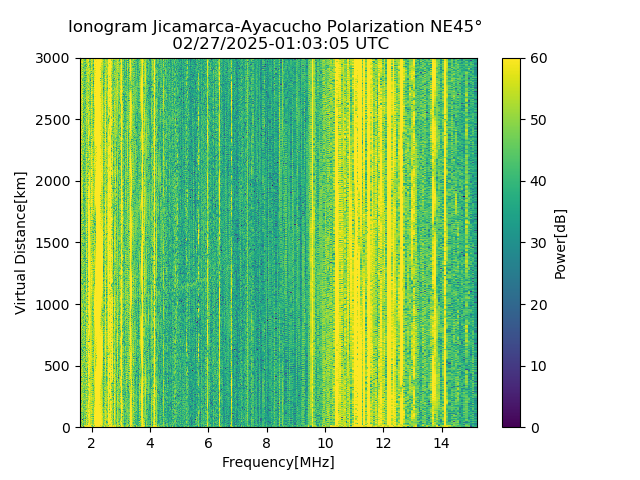Click the Virtual Distance[km] axis label

pyautogui.click(x=20, y=243)
